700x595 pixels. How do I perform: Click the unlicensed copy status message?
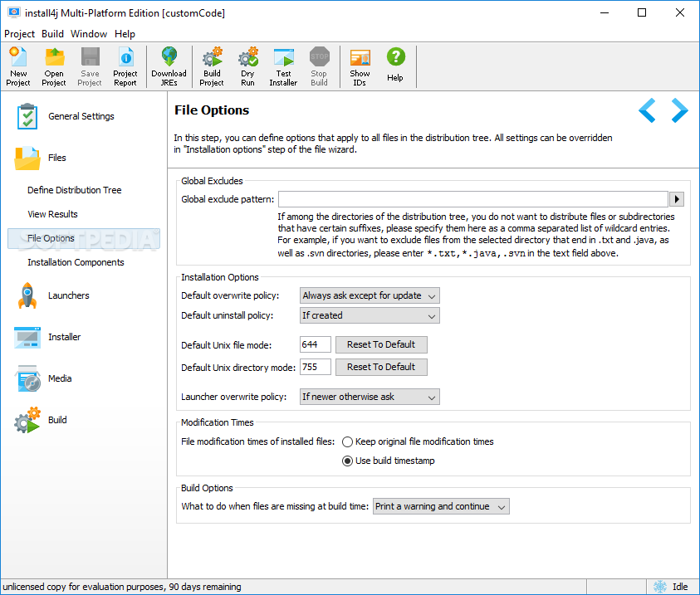pyautogui.click(x=122, y=587)
